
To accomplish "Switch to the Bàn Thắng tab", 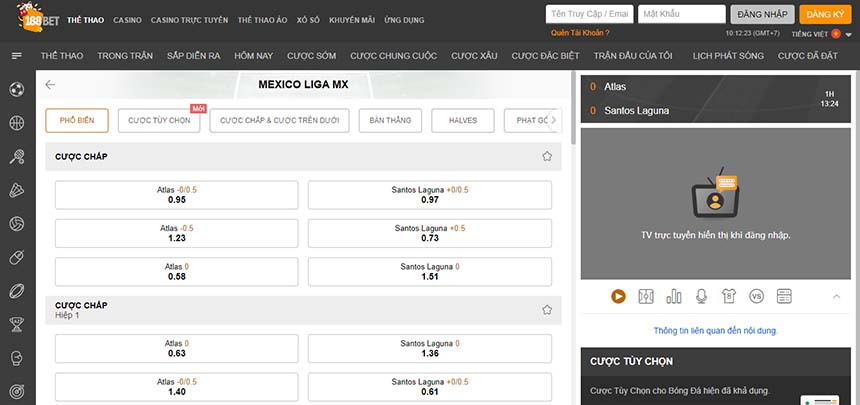I will pyautogui.click(x=391, y=120).
